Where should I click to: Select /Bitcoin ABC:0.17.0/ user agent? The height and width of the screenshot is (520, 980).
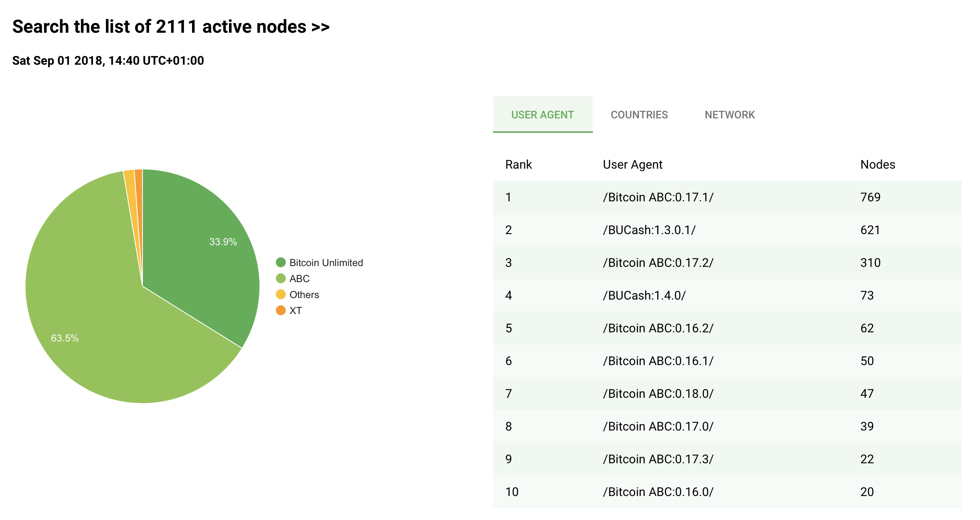pyautogui.click(x=658, y=426)
